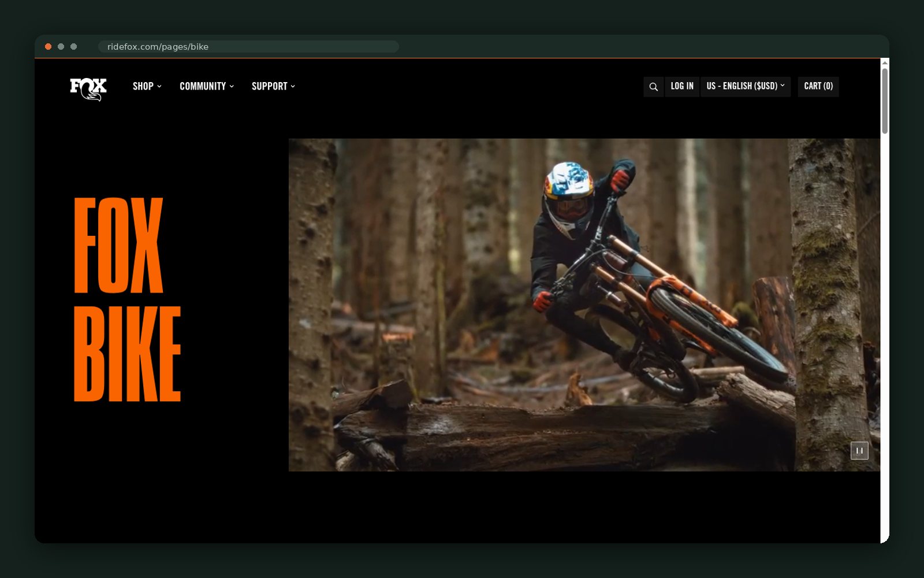Viewport: 924px width, 578px height.
Task: Click the mountain biker hero video
Action: click(x=584, y=305)
